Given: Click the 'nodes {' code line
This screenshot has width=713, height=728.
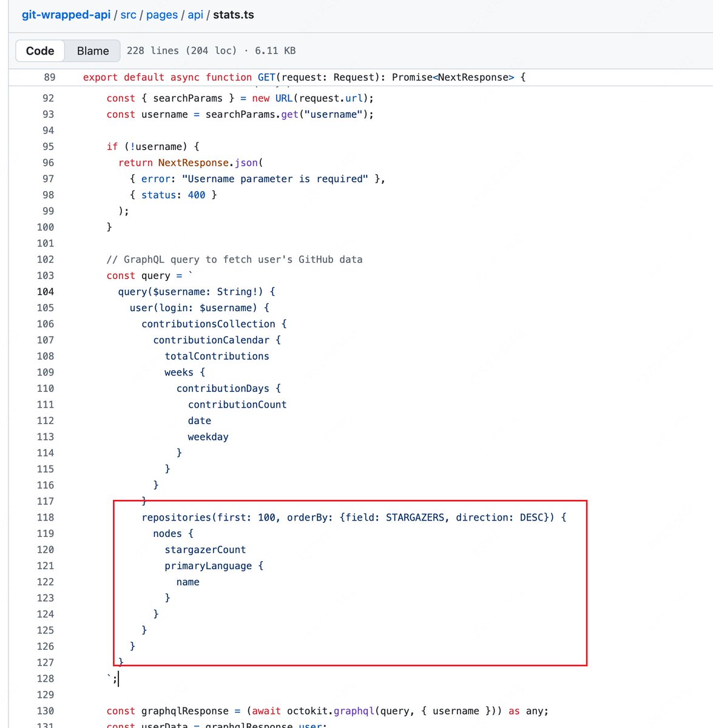Looking at the screenshot, I should click(173, 533).
